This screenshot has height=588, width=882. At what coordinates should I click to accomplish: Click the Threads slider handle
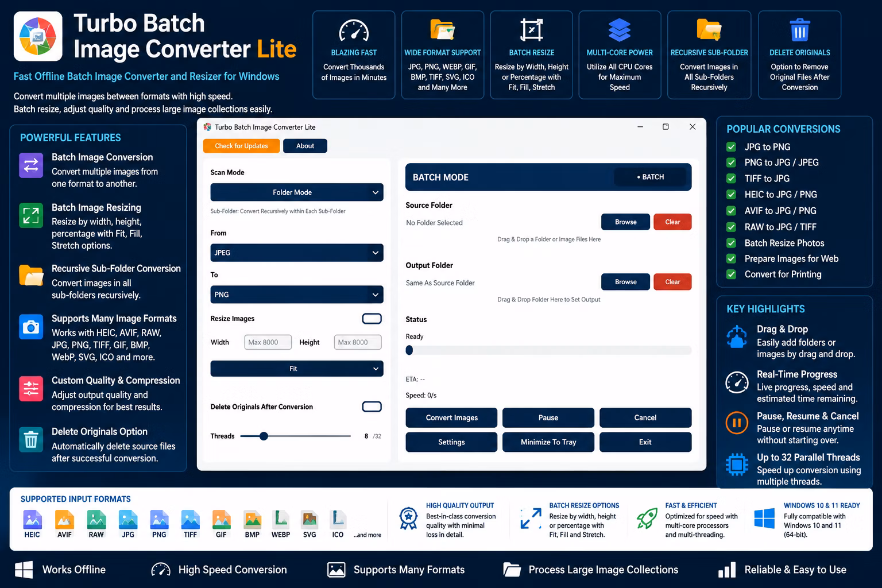[x=264, y=436]
